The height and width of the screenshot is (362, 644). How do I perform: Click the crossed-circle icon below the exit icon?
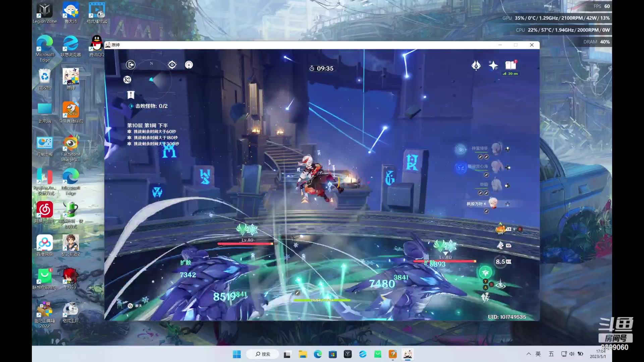[x=127, y=79]
